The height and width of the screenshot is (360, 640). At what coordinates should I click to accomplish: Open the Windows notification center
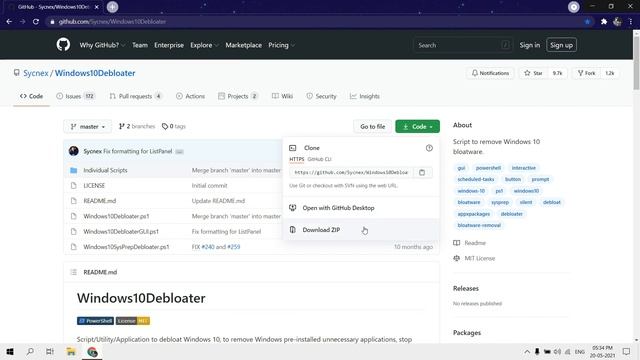pos(627,351)
